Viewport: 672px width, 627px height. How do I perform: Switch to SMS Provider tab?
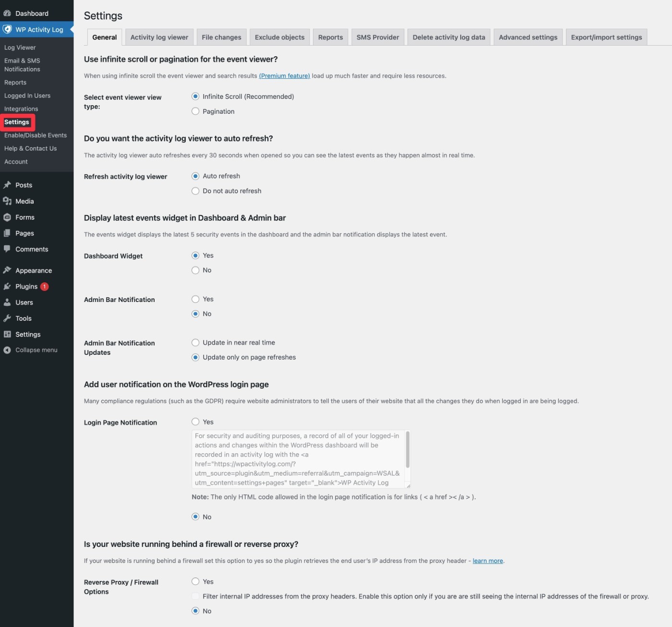[x=378, y=37]
